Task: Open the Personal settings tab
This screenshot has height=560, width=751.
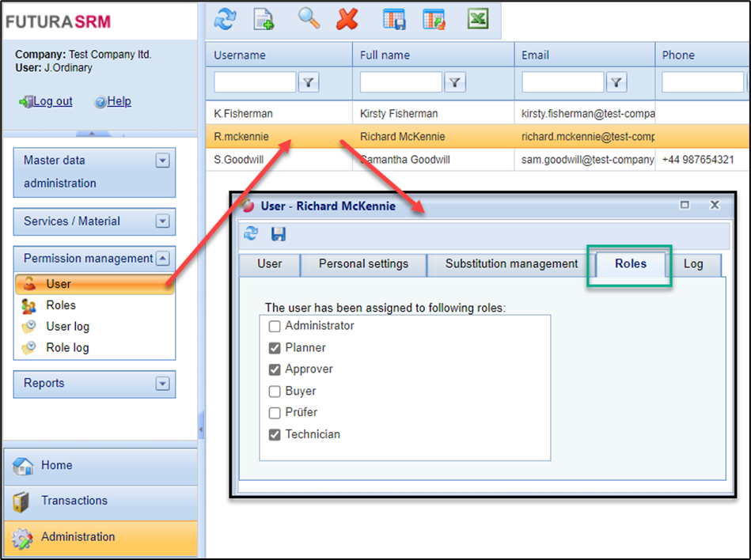Action: (x=363, y=264)
